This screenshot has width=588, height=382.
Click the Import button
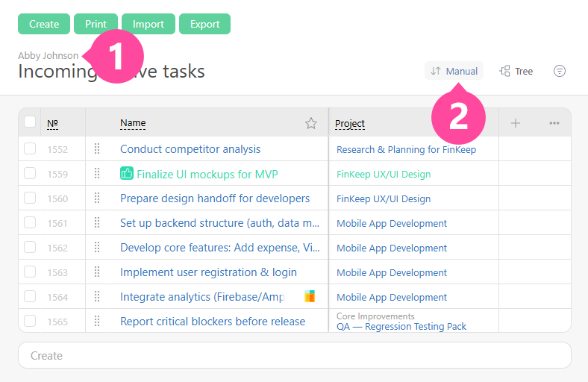(x=148, y=24)
